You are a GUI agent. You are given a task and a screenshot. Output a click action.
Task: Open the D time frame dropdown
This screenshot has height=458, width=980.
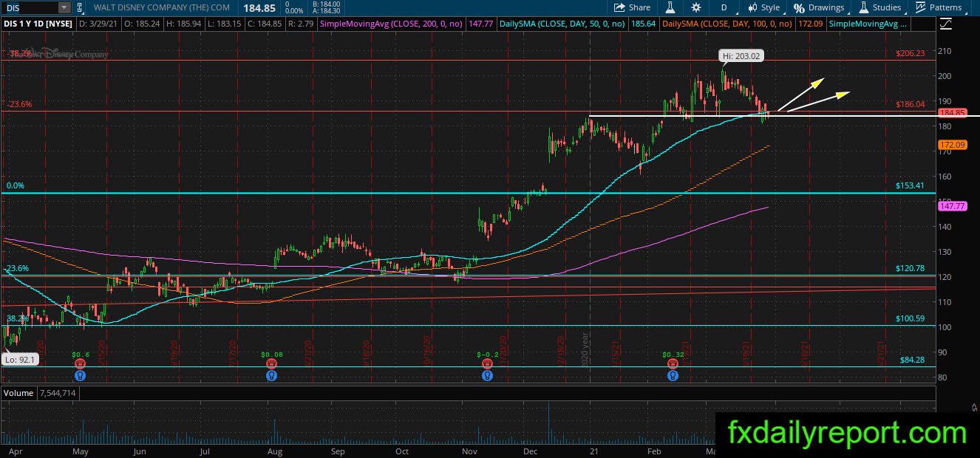[724, 7]
